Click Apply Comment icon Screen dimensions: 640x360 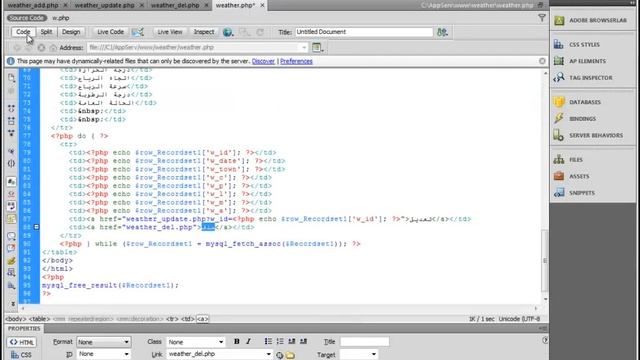(11, 236)
